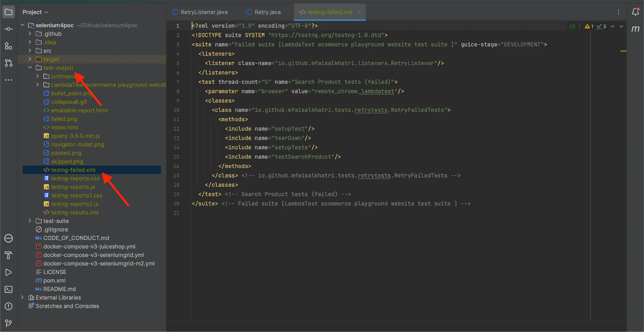Viewport: 644px width, 332px height.
Task: Open the Pull Requests tool window icon
Action: [8, 63]
